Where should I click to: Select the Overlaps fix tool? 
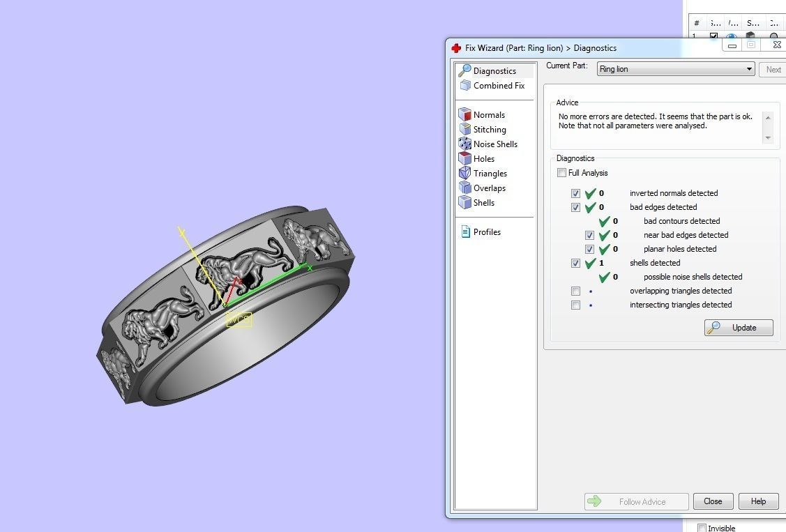coord(483,188)
